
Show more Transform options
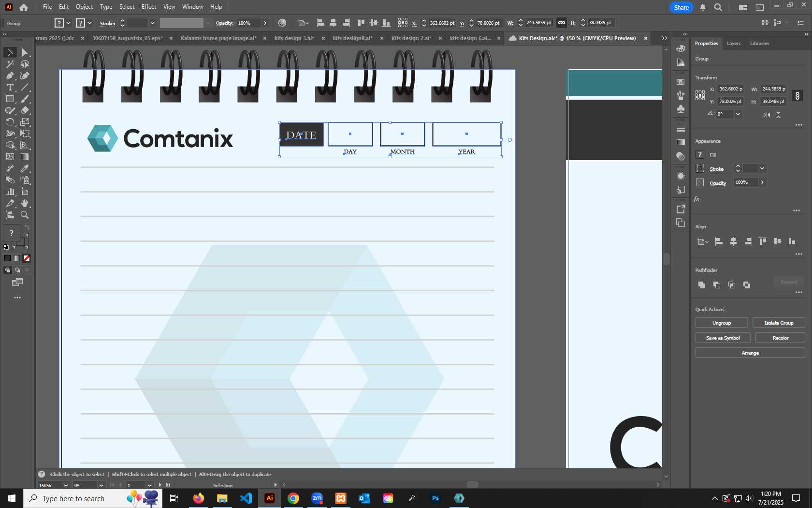[798, 125]
